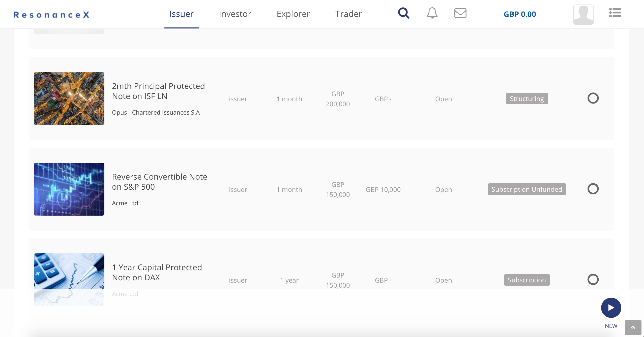Image resolution: width=644 pixels, height=337 pixels.
Task: Go to the Trader tab
Action: click(348, 14)
